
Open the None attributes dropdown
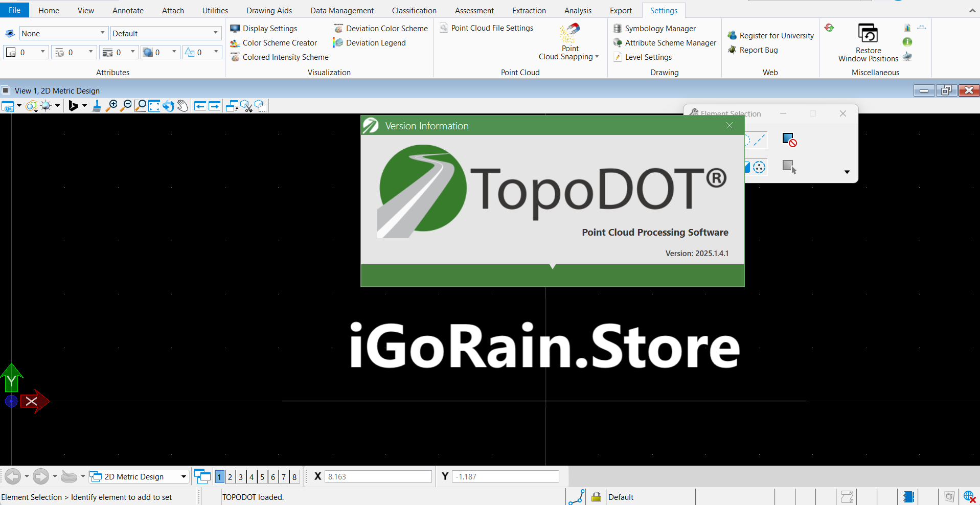pos(102,33)
